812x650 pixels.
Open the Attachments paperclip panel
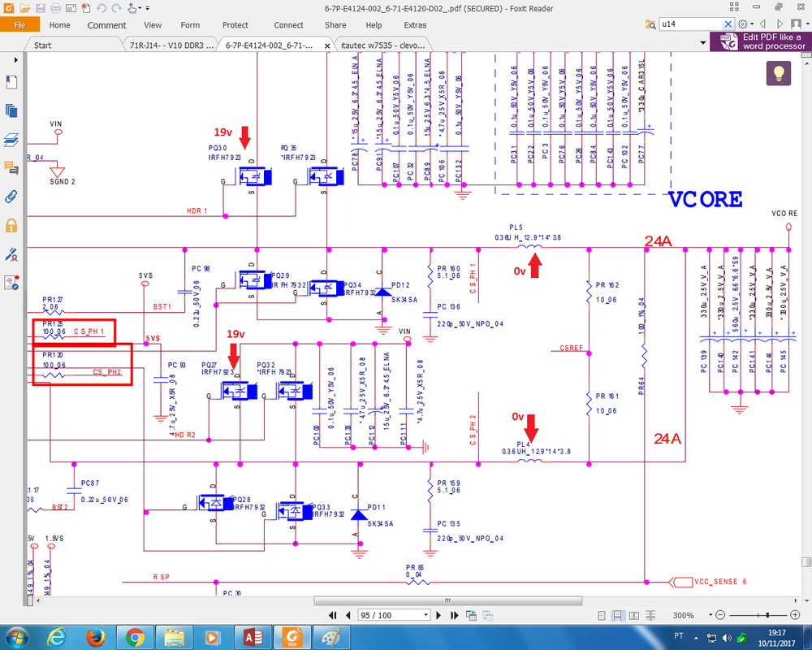(11, 197)
